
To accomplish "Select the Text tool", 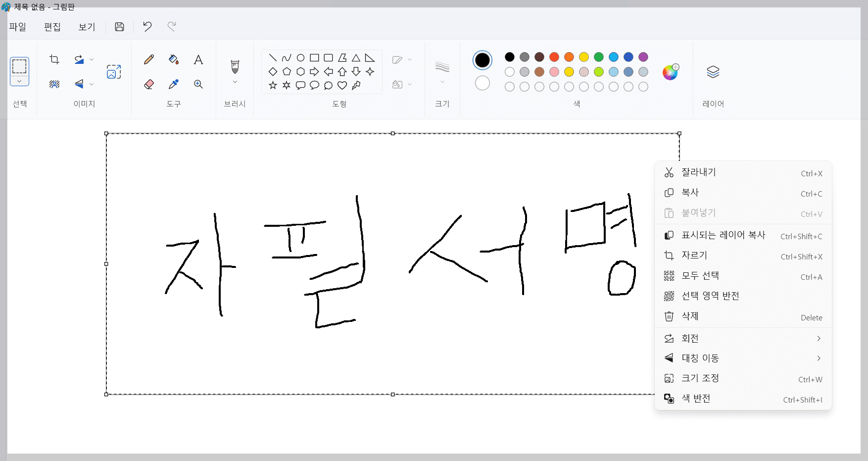I will (x=198, y=59).
